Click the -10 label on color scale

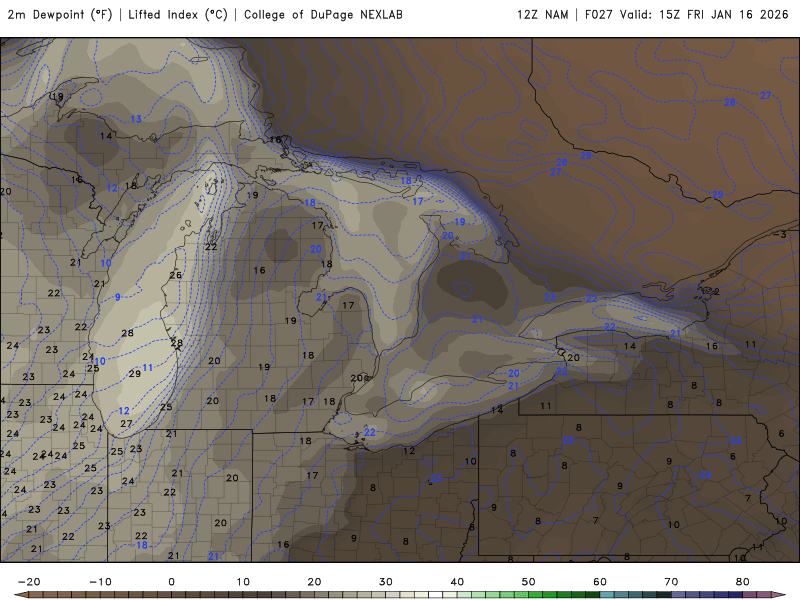coord(100,582)
